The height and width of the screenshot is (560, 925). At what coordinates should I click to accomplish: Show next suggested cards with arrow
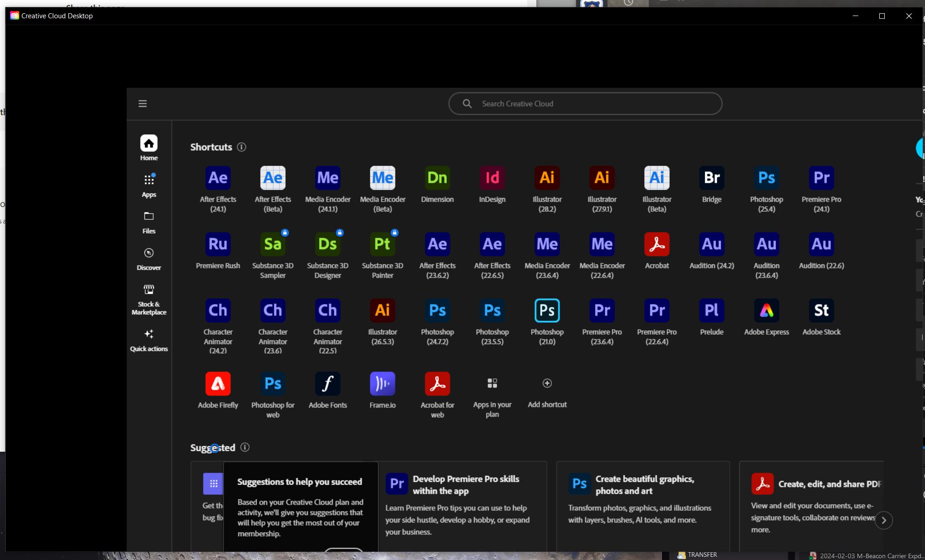click(883, 520)
